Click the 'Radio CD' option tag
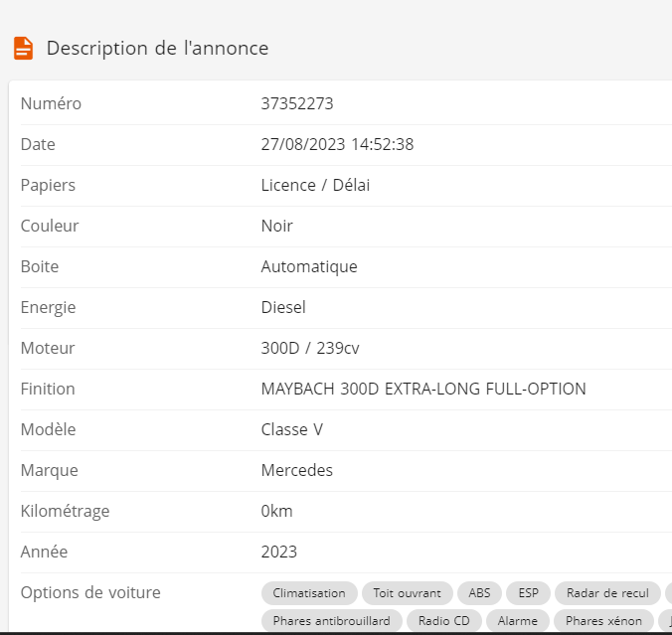The image size is (672, 635). click(x=444, y=620)
